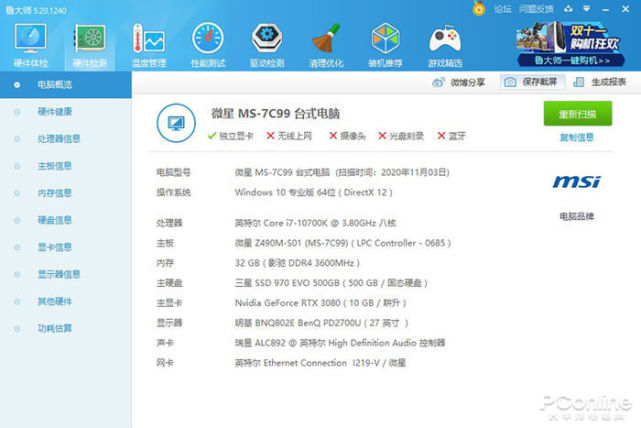Click the MSI brand logo
This screenshot has height=428, width=641.
click(576, 182)
